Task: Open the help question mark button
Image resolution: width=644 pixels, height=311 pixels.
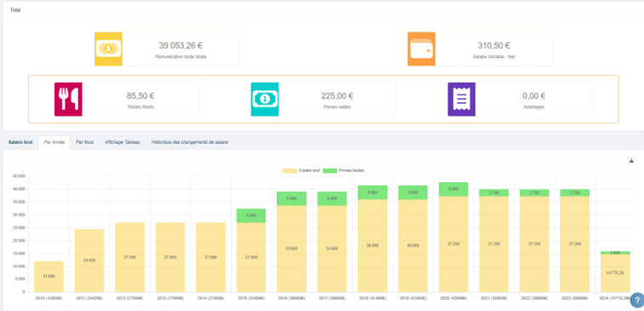Action: (637, 300)
